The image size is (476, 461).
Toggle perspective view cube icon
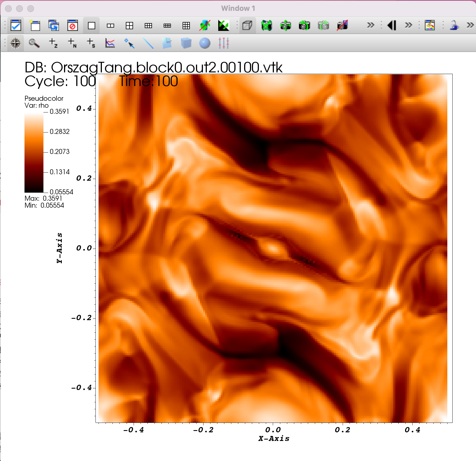[x=247, y=26]
